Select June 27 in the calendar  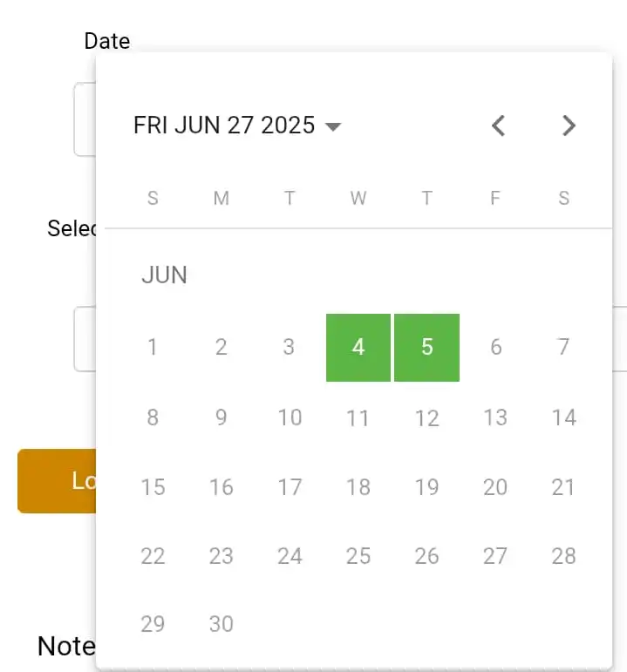point(496,556)
